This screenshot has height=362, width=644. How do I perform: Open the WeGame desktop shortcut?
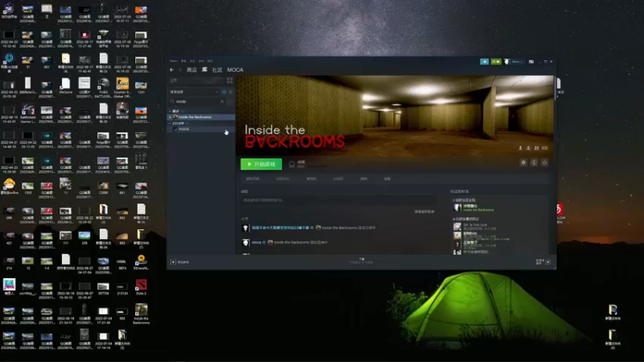point(65,86)
